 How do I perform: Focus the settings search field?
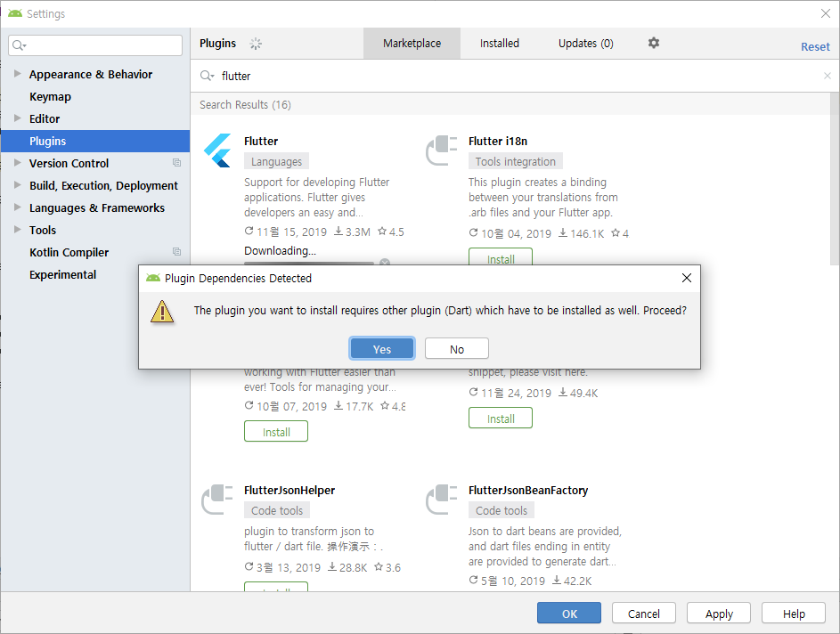[x=95, y=45]
